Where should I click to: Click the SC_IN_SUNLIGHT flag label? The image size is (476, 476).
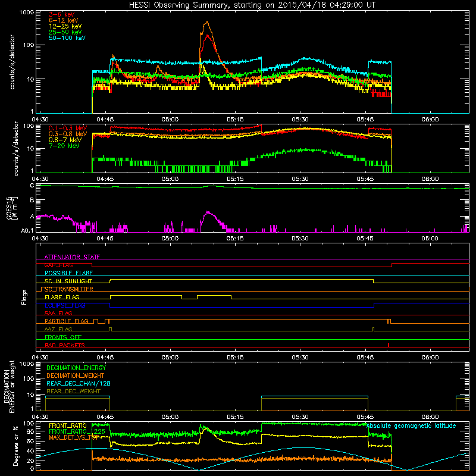click(68, 281)
